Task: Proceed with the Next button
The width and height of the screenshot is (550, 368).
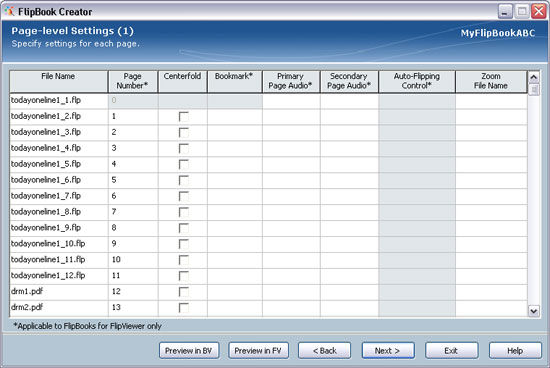Action: (388, 350)
